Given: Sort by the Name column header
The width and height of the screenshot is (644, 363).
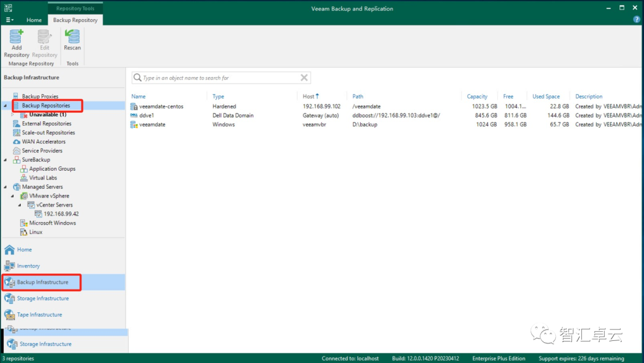Looking at the screenshot, I should (138, 96).
